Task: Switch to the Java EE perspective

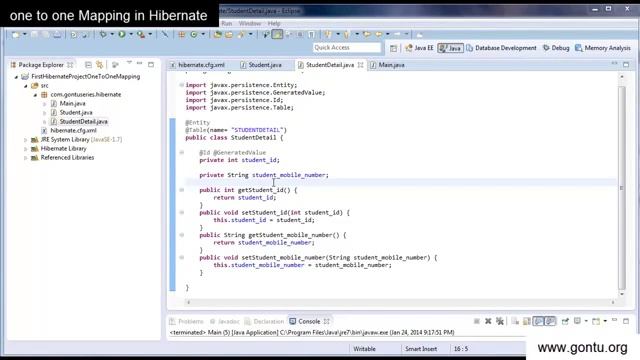Action: tap(420, 48)
